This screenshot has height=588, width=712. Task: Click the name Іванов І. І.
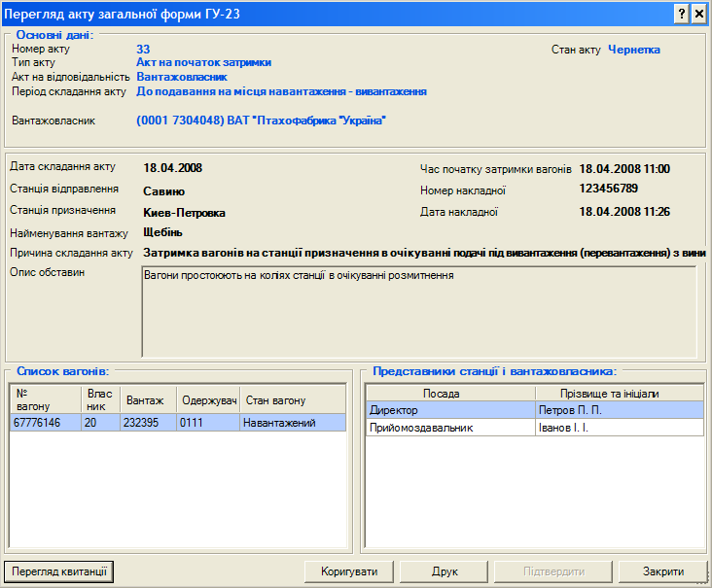click(x=563, y=428)
